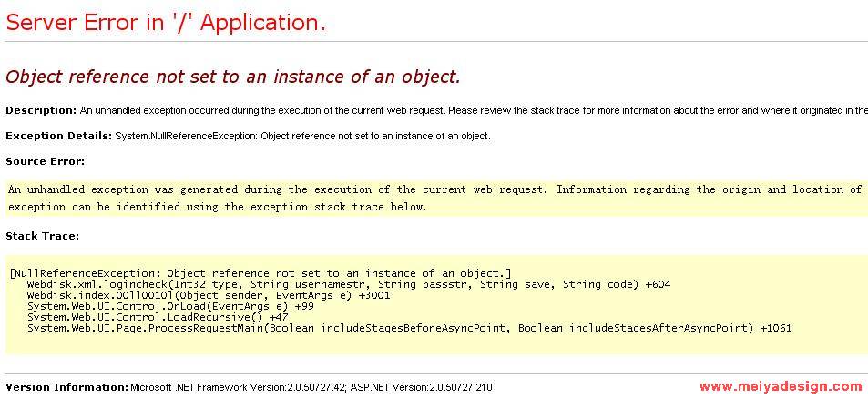868x399 pixels.
Task: Click the Webdisk.xml.logincheck stack line
Action: click(349, 284)
